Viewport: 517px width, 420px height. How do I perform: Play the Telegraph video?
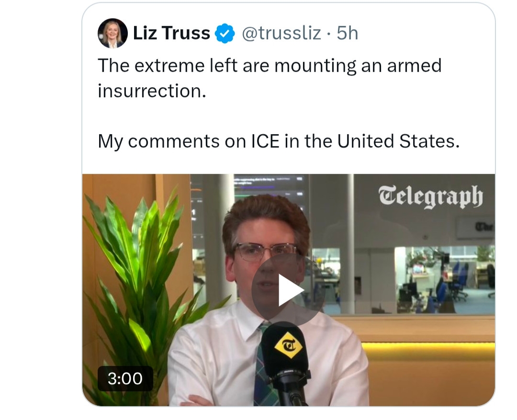288,290
